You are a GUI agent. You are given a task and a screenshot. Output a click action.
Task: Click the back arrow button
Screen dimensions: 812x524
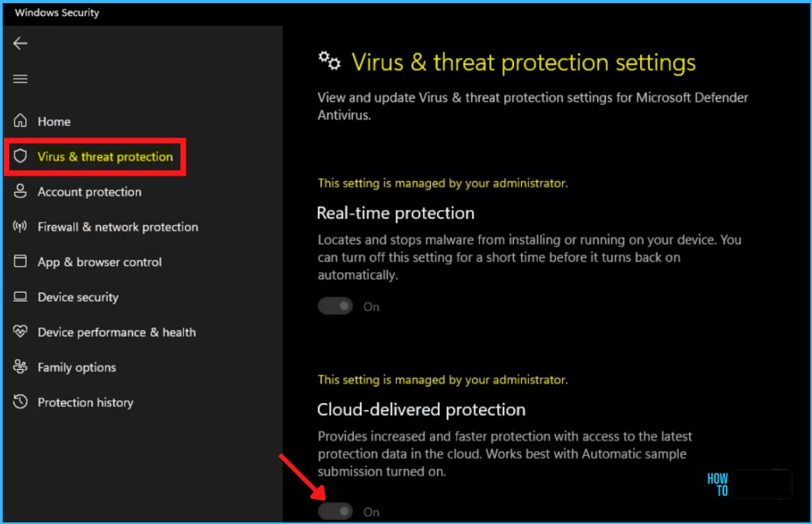click(20, 43)
